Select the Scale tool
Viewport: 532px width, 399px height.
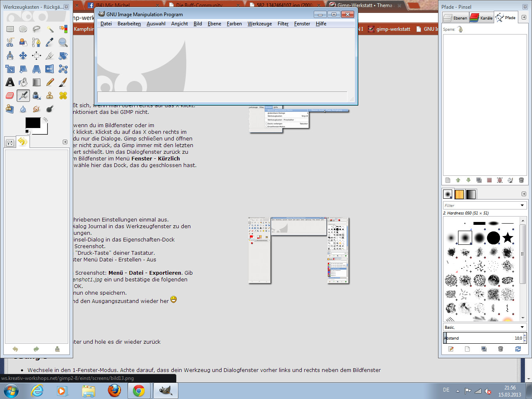tap(10, 69)
